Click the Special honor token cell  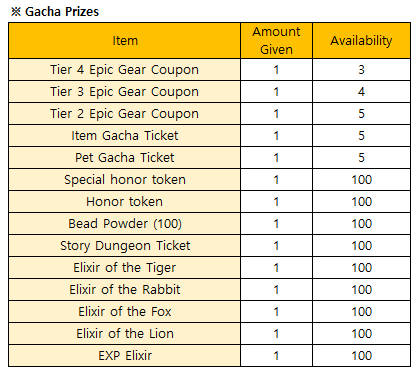(125, 180)
